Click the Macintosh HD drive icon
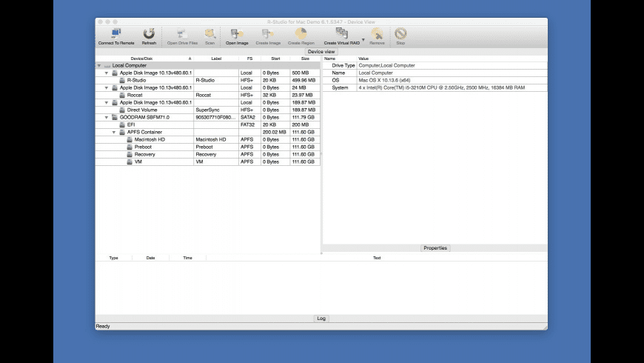 click(130, 139)
